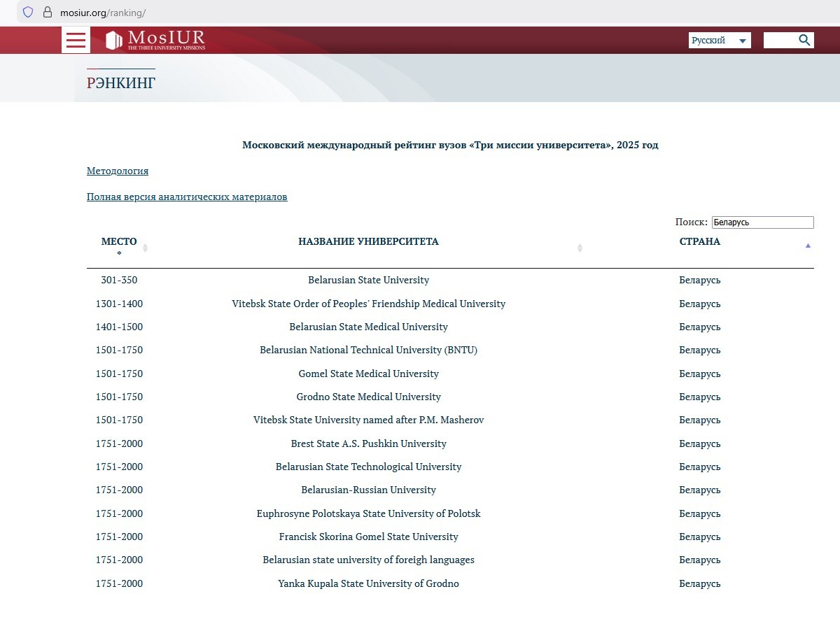The height and width of the screenshot is (617, 840).
Task: Select Yanka Kupala State University of Grodno
Action: click(x=368, y=583)
